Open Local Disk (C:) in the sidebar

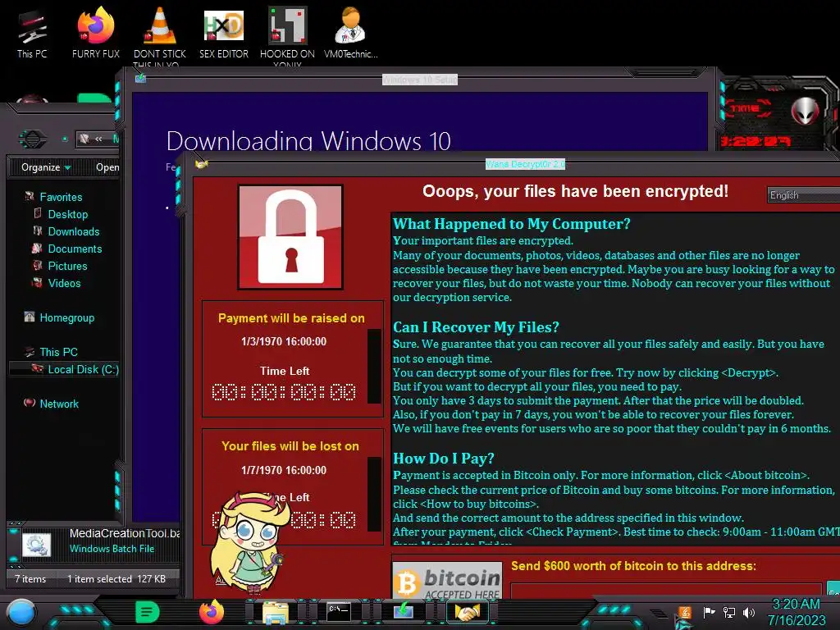(83, 369)
